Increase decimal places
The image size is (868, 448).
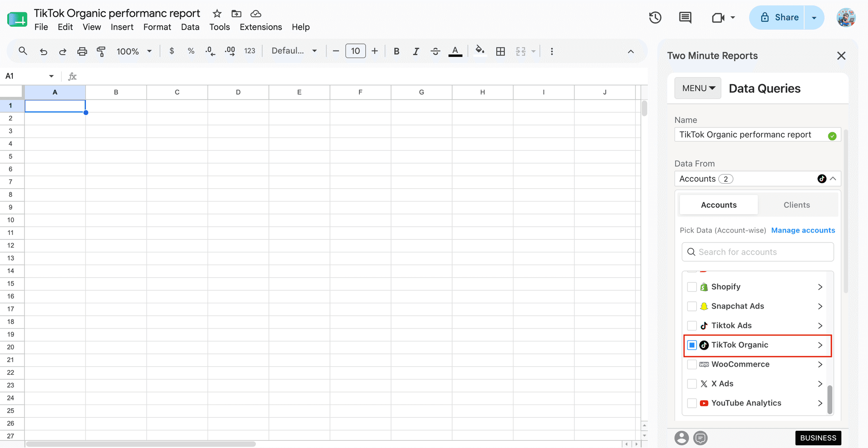(x=230, y=51)
